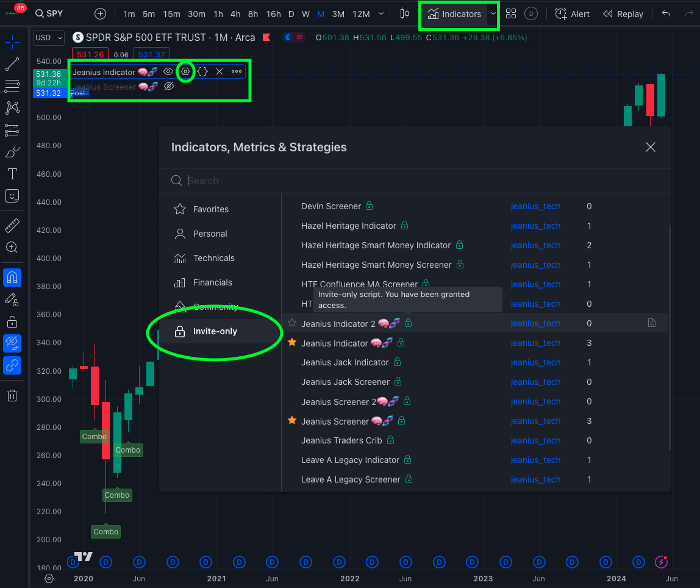This screenshot has width=700, height=588.
Task: Open the USD currency dropdown
Action: [48, 37]
